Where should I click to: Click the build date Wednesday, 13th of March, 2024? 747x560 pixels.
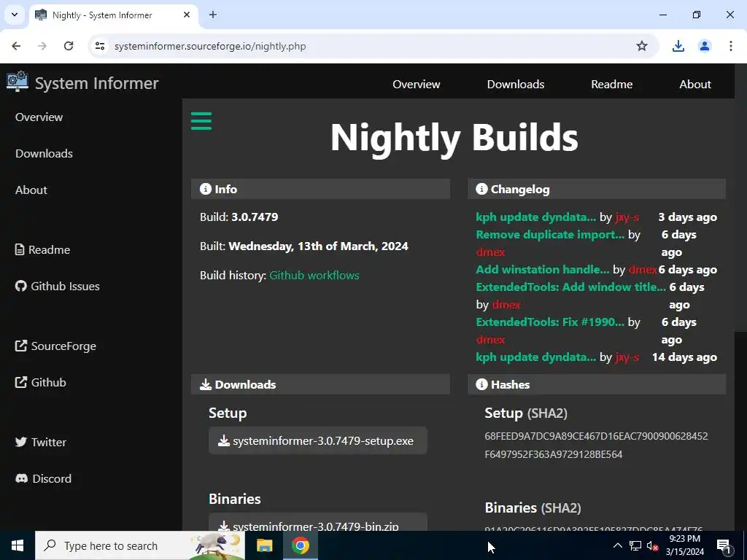[x=318, y=246]
